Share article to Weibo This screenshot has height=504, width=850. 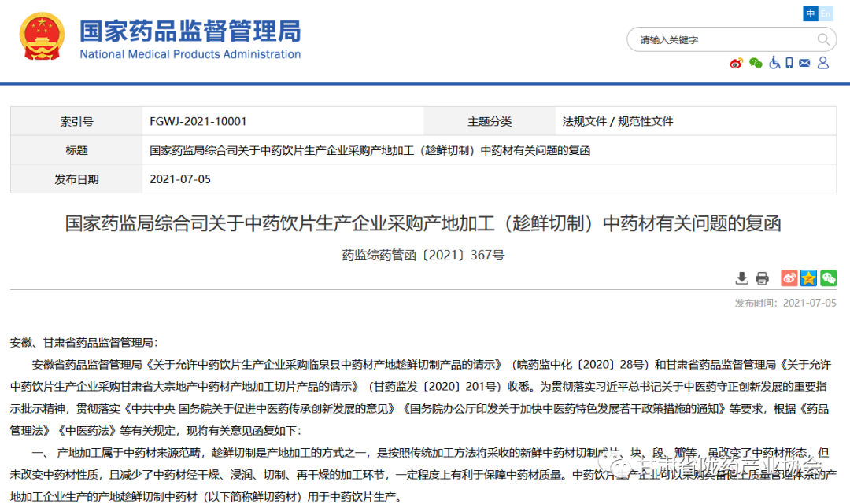(789, 278)
